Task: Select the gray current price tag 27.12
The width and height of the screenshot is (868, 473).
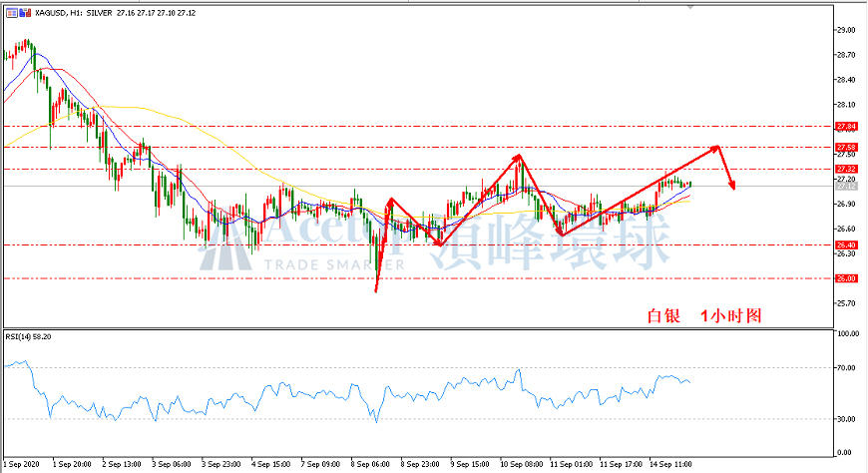Action: point(846,186)
